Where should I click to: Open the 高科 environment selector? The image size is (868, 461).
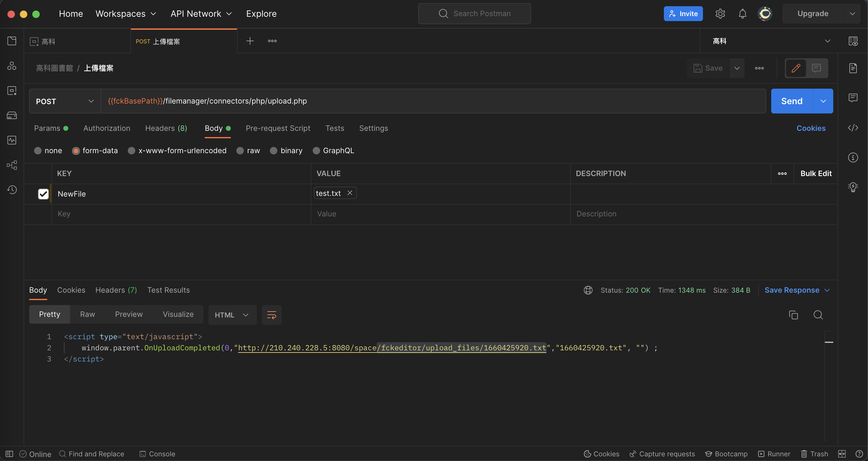pyautogui.click(x=771, y=41)
